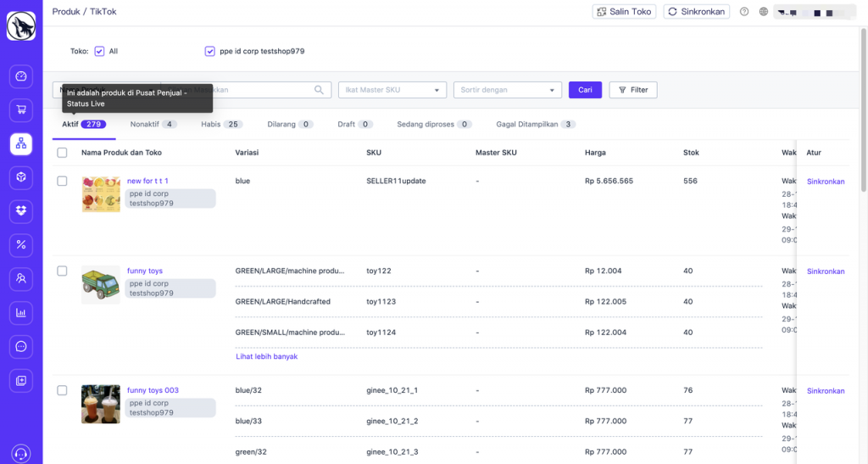Open the dashboard gauge icon in sidebar
The image size is (868, 464).
[21, 76]
